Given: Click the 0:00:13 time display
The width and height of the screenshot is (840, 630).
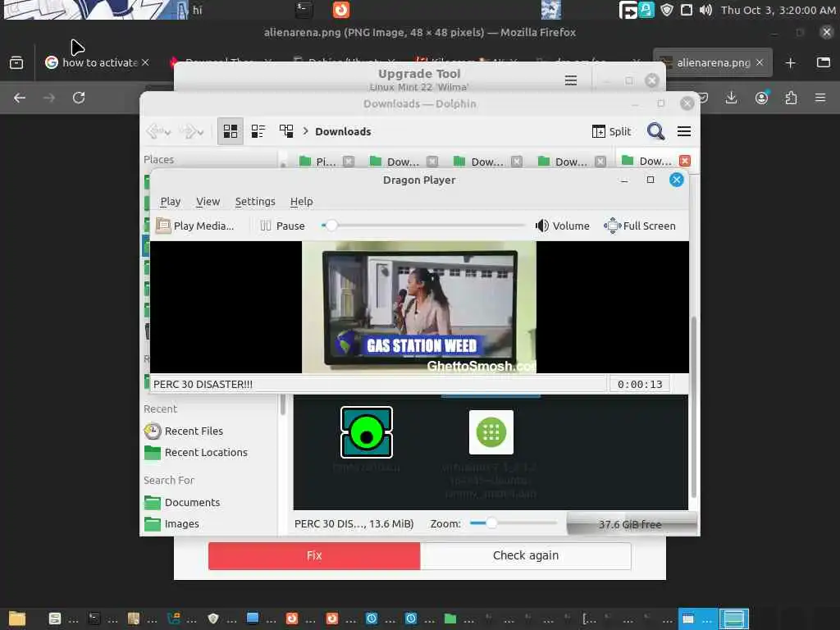Looking at the screenshot, I should tap(640, 384).
